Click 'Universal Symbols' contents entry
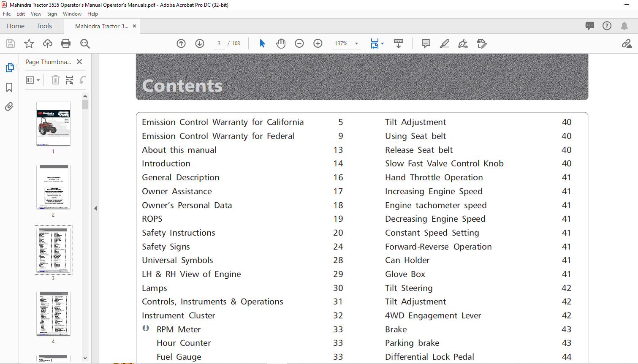Image resolution: width=638 pixels, height=364 pixels. coord(177,260)
